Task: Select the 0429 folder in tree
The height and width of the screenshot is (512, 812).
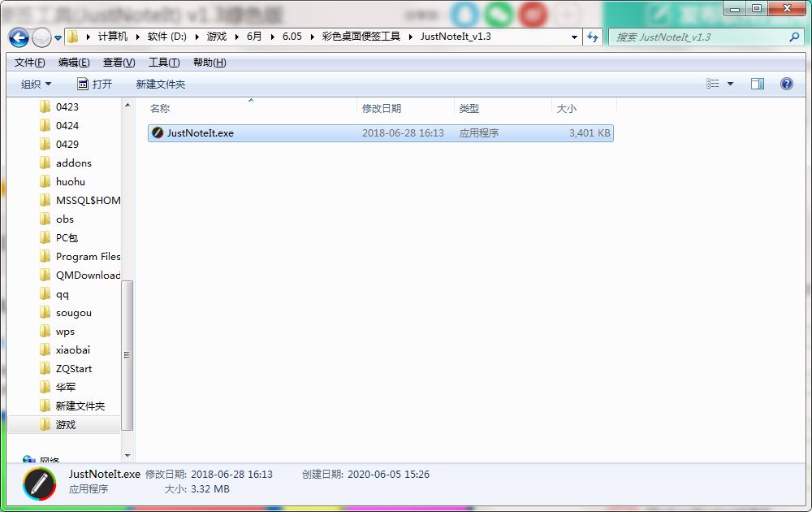Action: [67, 144]
